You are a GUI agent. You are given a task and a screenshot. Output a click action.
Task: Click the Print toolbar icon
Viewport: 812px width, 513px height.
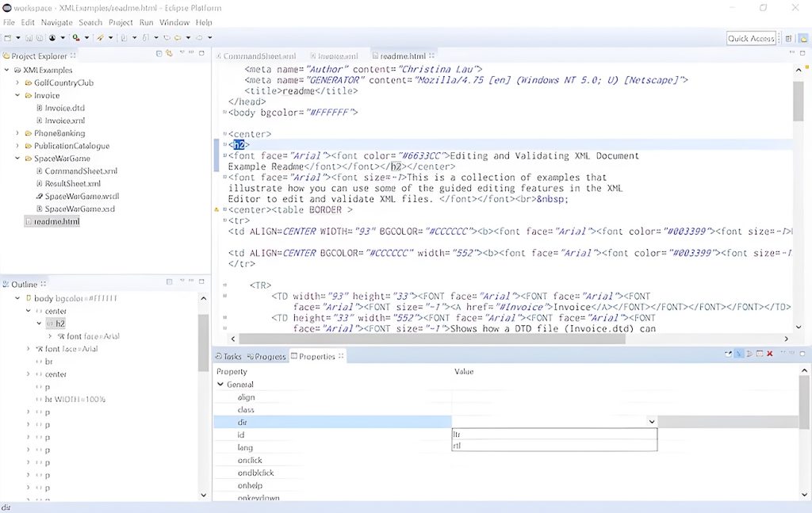click(38, 37)
